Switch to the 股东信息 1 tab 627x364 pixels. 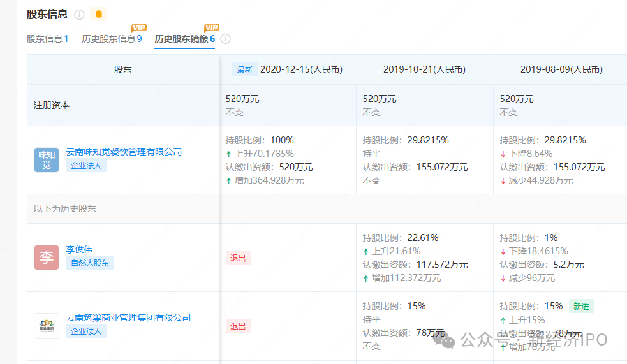(48, 39)
